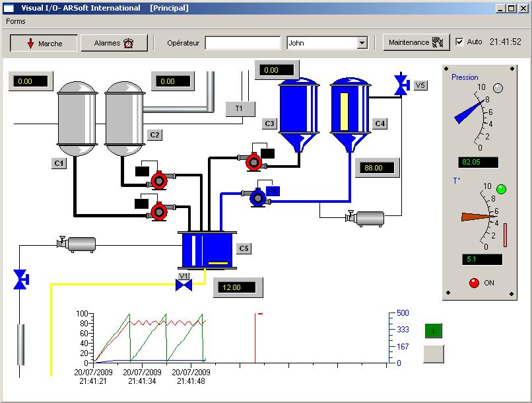
Task: Open the Forms menu
Action: point(16,21)
